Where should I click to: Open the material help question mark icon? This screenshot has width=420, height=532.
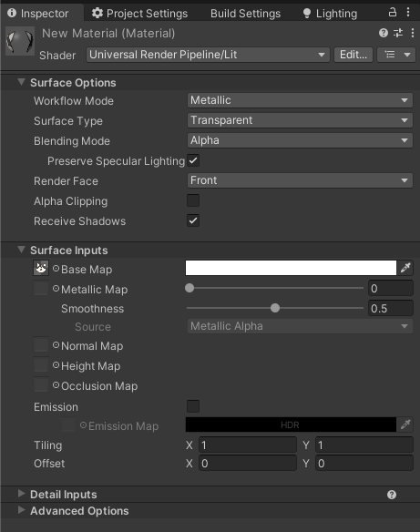384,33
